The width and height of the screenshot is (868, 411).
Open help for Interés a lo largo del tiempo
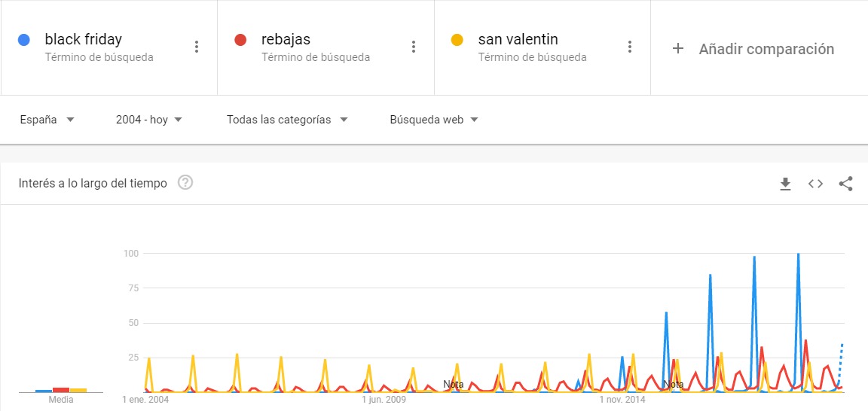(x=185, y=183)
